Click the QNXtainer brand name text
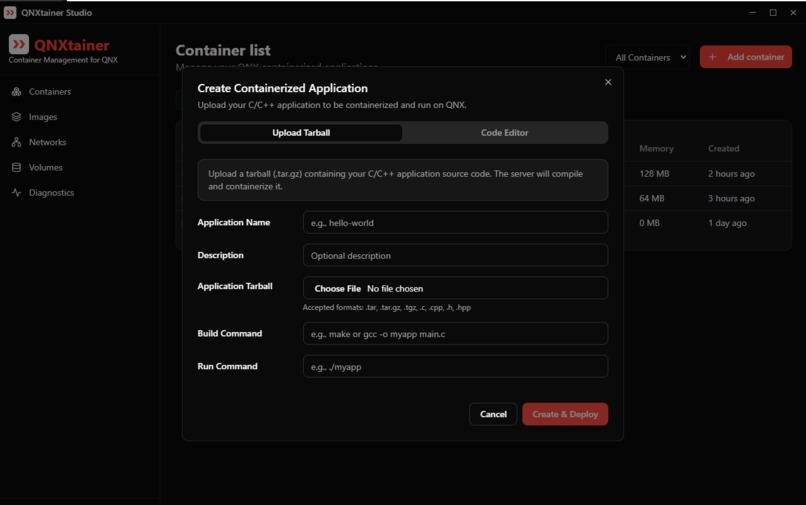 coord(71,45)
